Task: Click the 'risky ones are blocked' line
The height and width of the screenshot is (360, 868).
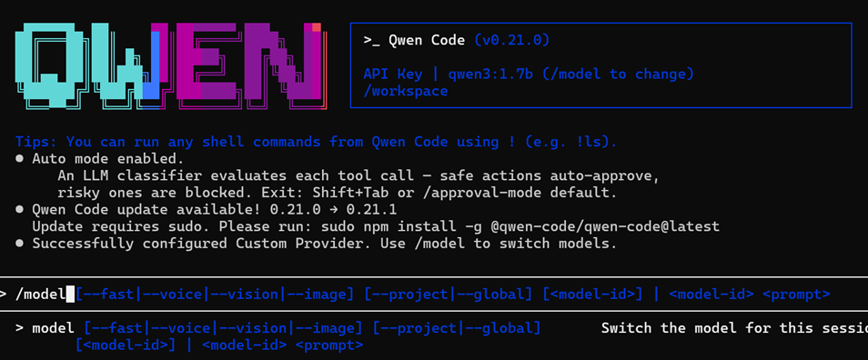Action: tap(338, 193)
